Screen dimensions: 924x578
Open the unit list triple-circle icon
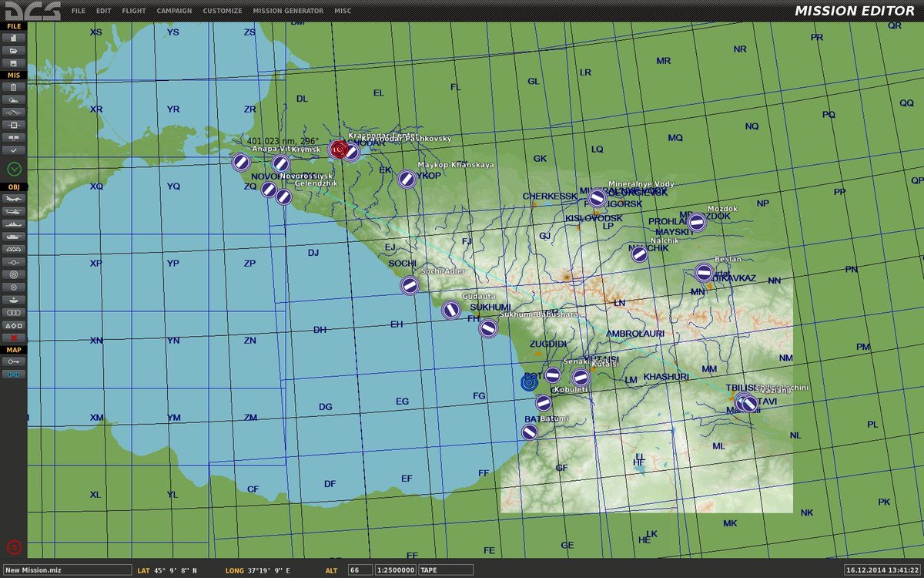tap(14, 312)
